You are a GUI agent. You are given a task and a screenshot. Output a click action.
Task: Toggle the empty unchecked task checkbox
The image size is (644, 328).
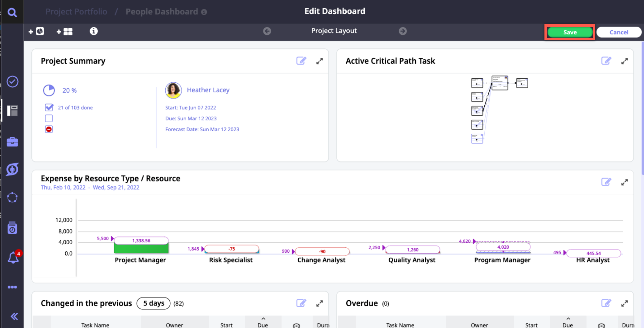tap(49, 118)
